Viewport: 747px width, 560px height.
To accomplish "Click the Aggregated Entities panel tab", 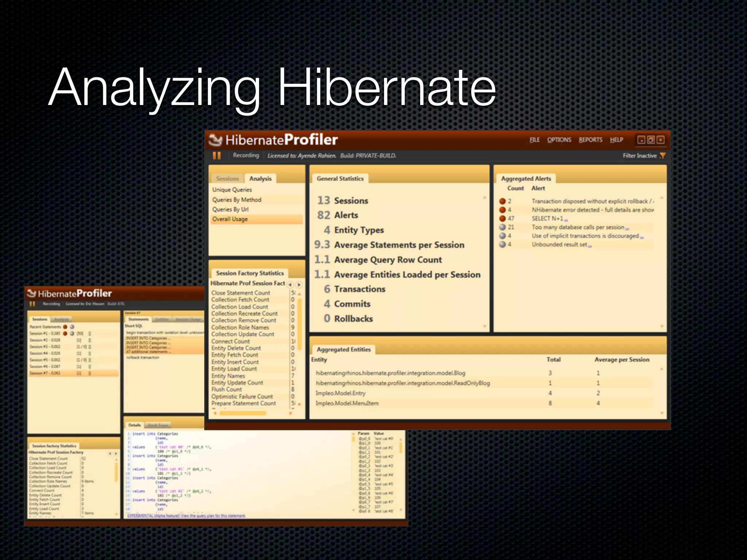I will [343, 349].
